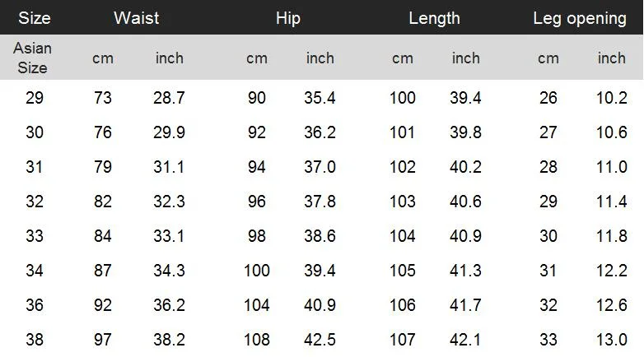Viewport: 644px width, 357px height.
Task: Select the Asian Size subheader label
Action: [x=32, y=58]
